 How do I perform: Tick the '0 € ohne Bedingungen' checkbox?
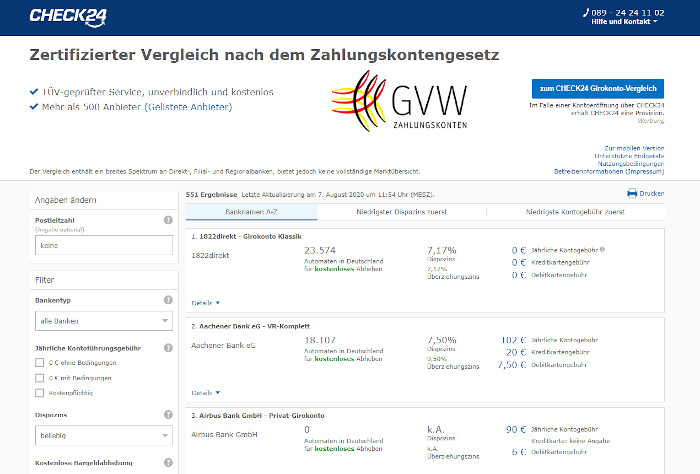tap(40, 362)
